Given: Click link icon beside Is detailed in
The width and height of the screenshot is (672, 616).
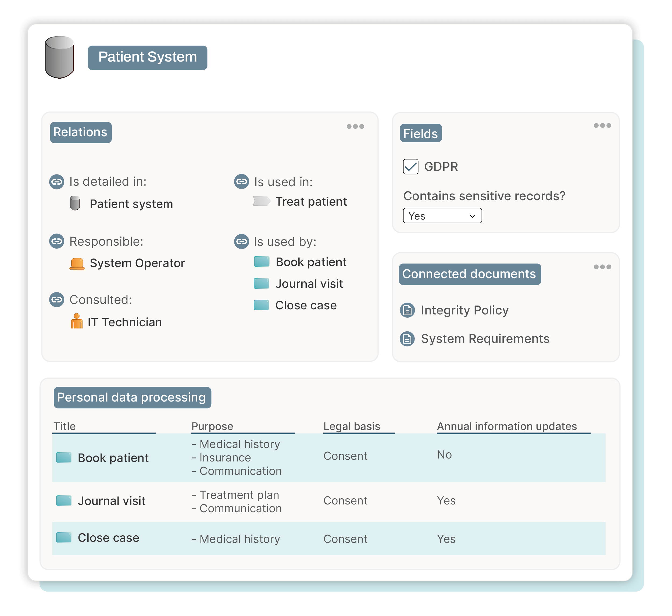Looking at the screenshot, I should point(57,182).
